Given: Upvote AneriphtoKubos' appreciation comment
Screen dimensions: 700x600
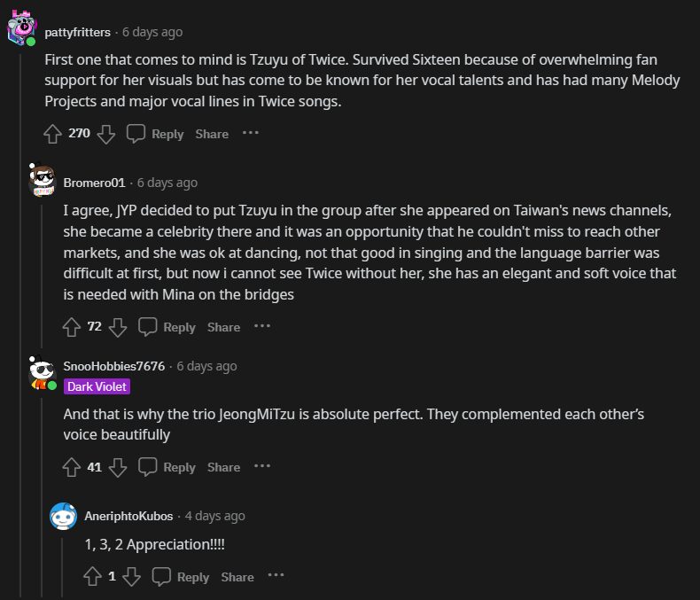Looking at the screenshot, I should pyautogui.click(x=92, y=577).
